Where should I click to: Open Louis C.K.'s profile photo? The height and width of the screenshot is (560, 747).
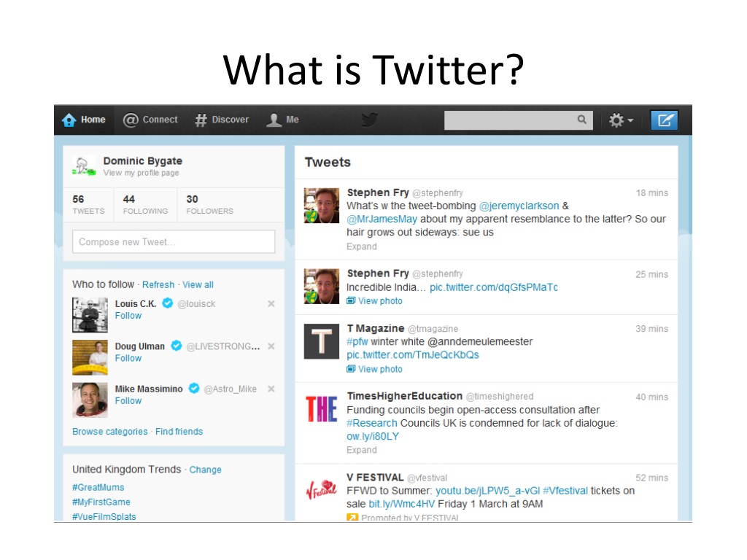[x=90, y=315]
